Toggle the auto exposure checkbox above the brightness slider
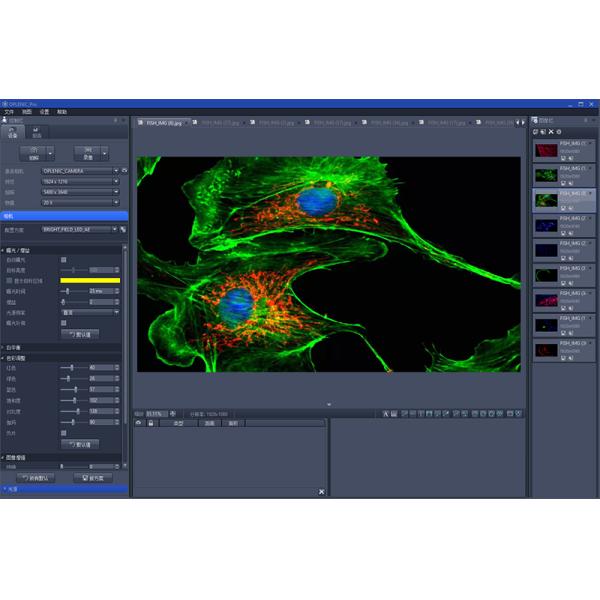The height and width of the screenshot is (600, 600). point(64,260)
